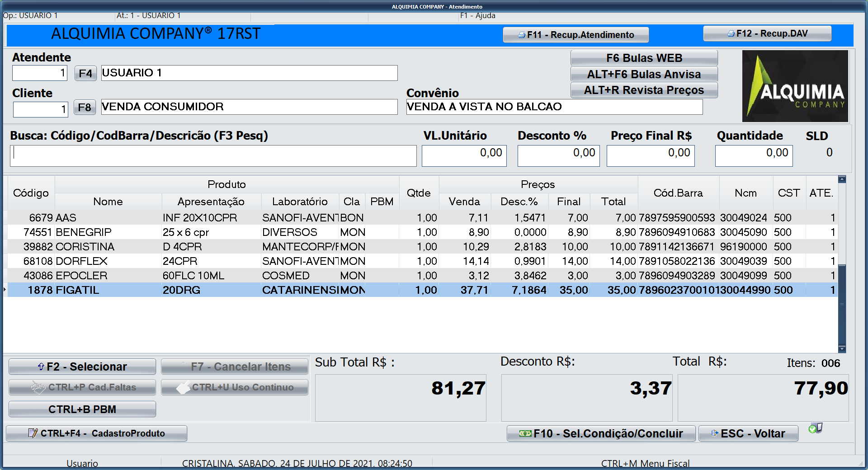Click the CST column header
The width and height of the screenshot is (868, 470).
[x=789, y=193]
